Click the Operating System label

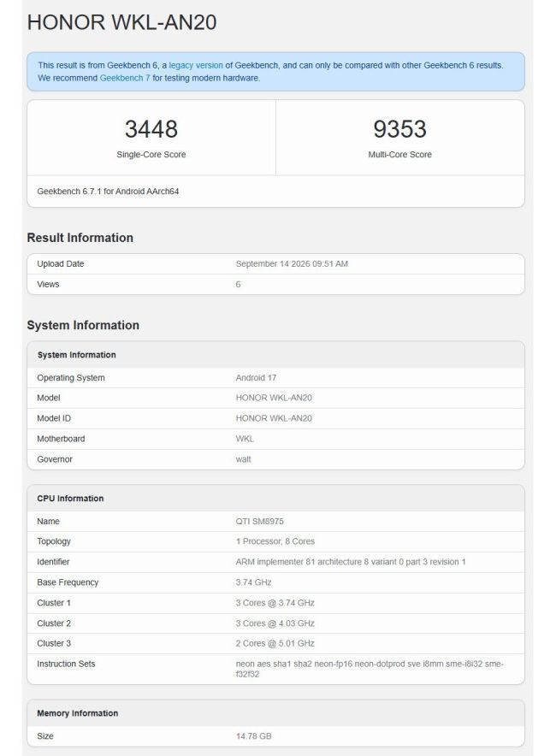tap(71, 377)
